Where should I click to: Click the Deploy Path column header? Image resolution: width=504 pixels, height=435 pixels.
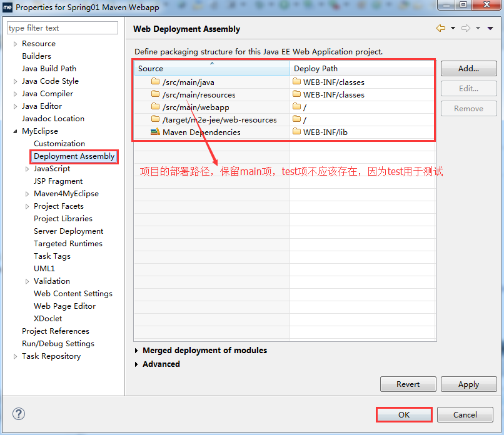[x=362, y=68]
